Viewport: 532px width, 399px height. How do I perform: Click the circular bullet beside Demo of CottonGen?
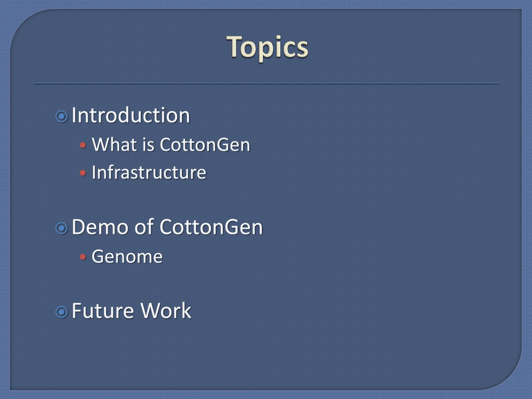[62, 228]
